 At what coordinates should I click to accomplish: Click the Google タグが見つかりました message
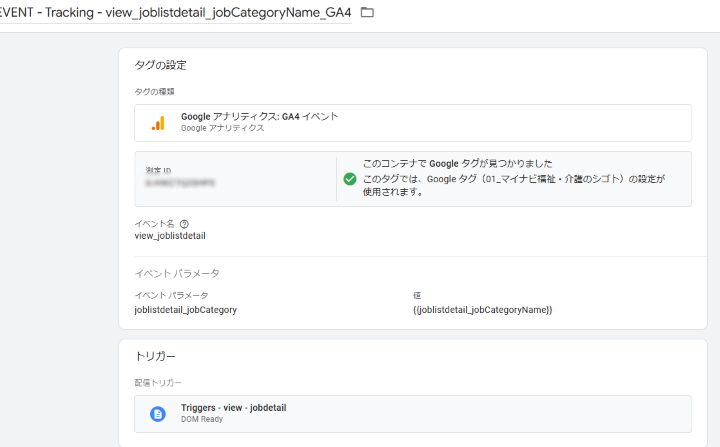457,164
